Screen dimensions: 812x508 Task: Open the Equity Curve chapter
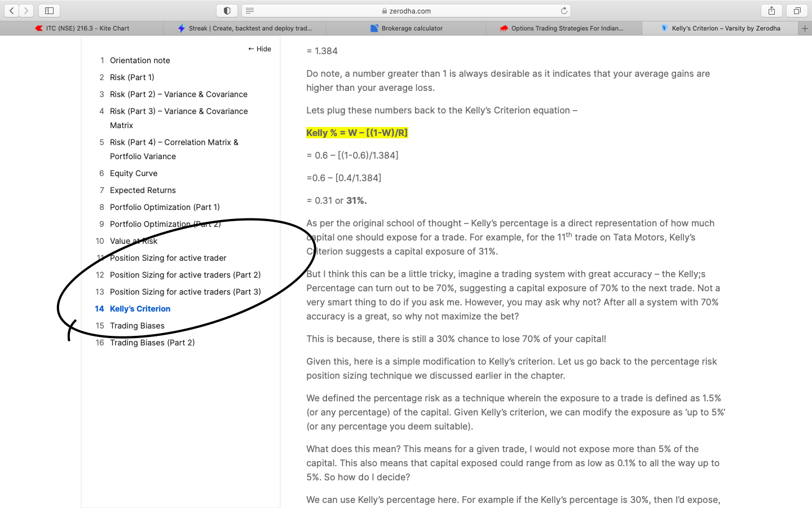pyautogui.click(x=134, y=173)
